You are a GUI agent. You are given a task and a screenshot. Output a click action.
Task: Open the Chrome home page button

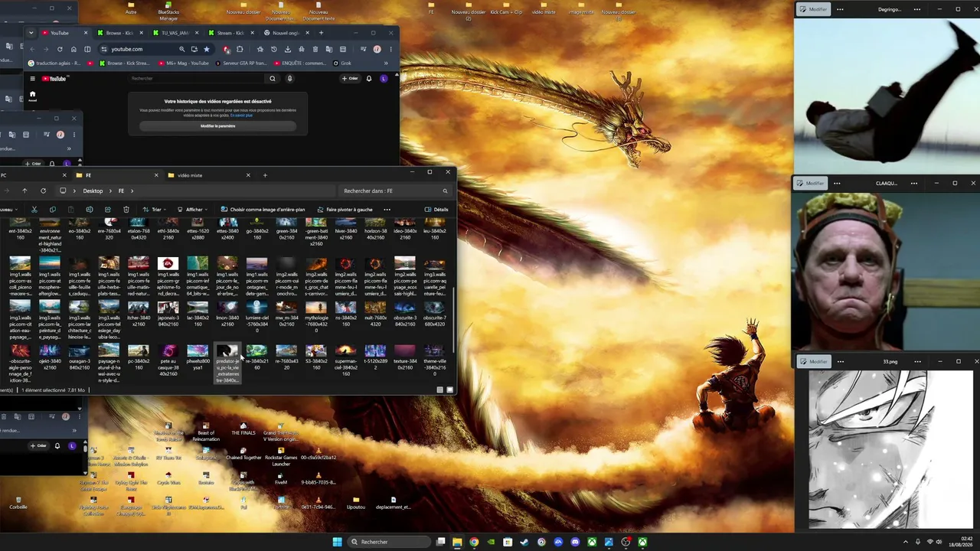(x=73, y=49)
